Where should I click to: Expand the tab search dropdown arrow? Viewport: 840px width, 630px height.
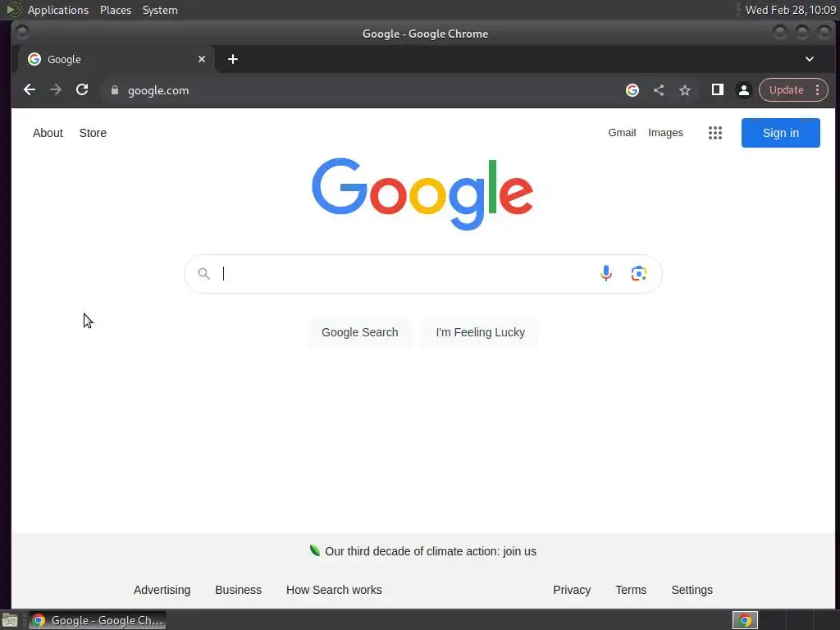(x=809, y=59)
